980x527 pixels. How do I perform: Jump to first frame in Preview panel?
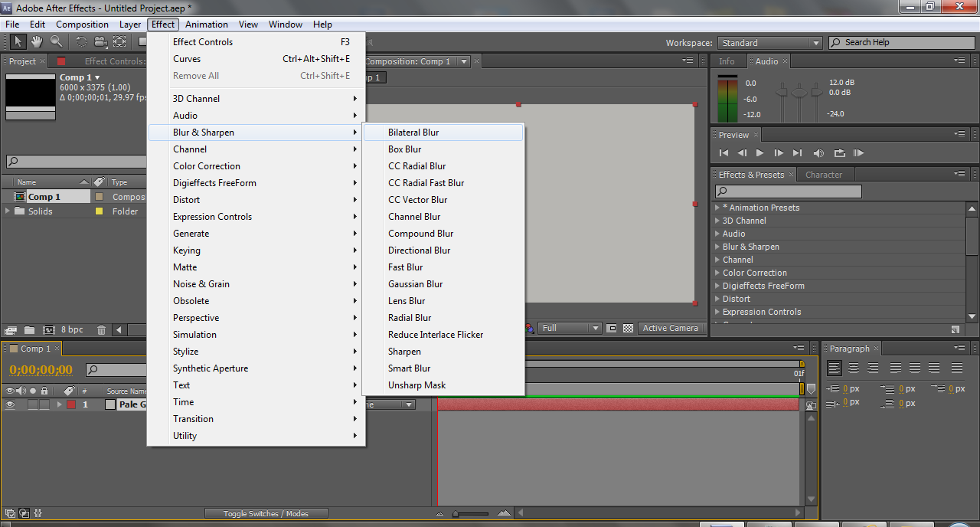(x=724, y=153)
